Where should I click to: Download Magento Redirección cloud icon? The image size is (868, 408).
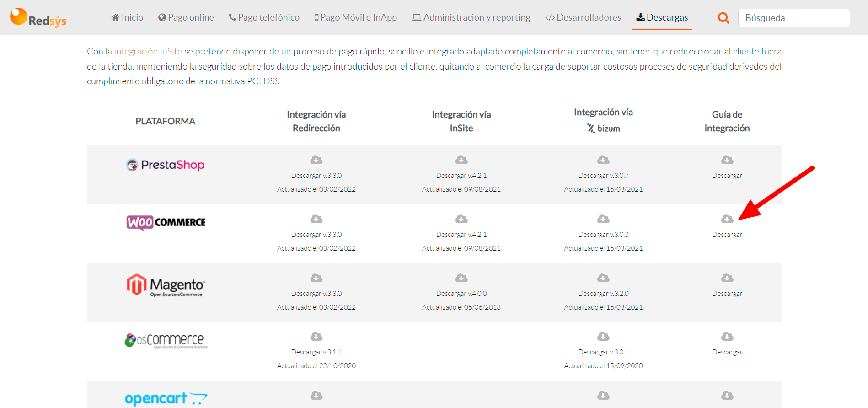coord(316,278)
